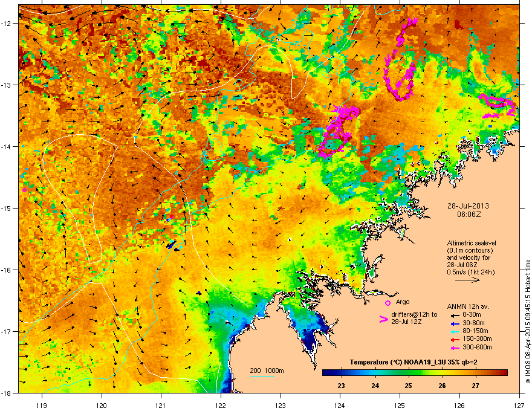Click the -15 latitude axis label
The image size is (532, 411).
pyautogui.click(x=6, y=208)
